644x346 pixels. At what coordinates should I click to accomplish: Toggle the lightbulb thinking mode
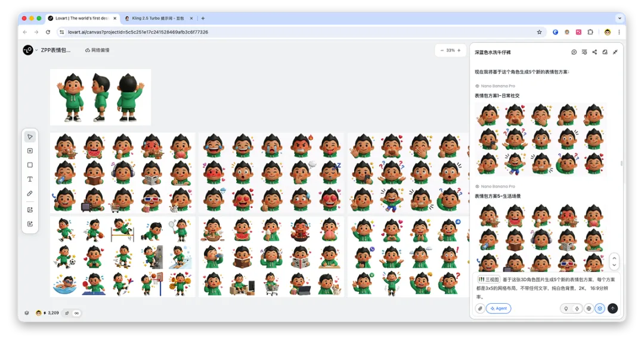point(566,308)
